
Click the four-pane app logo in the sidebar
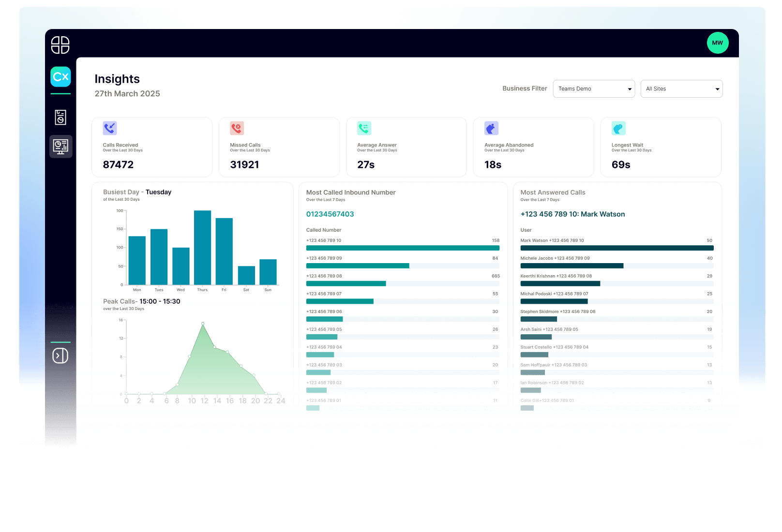click(60, 45)
